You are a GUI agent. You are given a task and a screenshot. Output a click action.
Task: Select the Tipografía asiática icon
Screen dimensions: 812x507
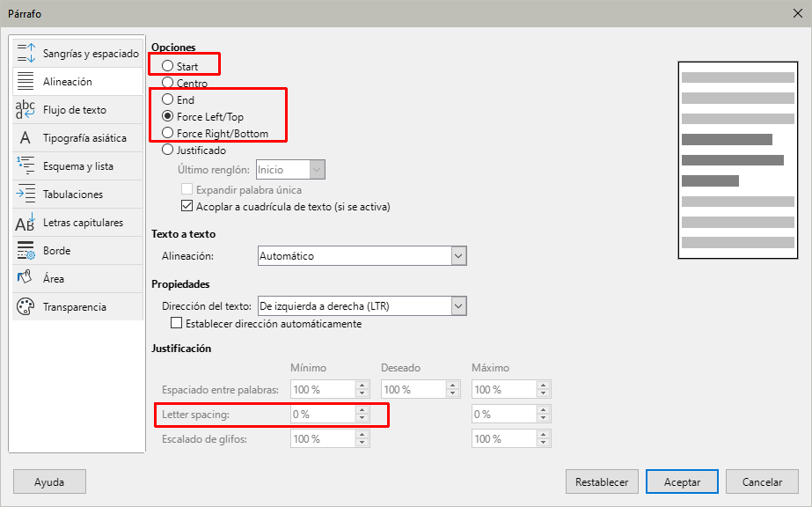26,138
